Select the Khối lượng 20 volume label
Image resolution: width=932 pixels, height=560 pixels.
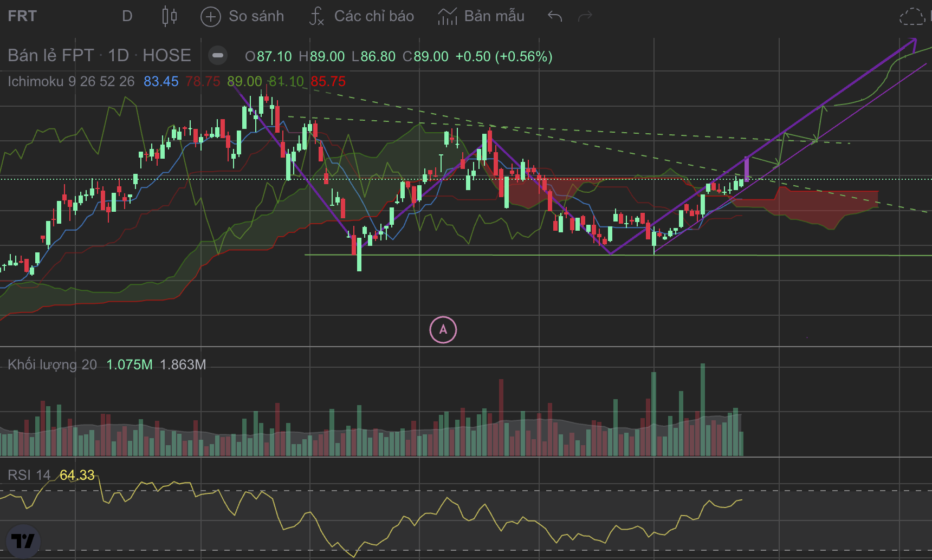tap(52, 364)
